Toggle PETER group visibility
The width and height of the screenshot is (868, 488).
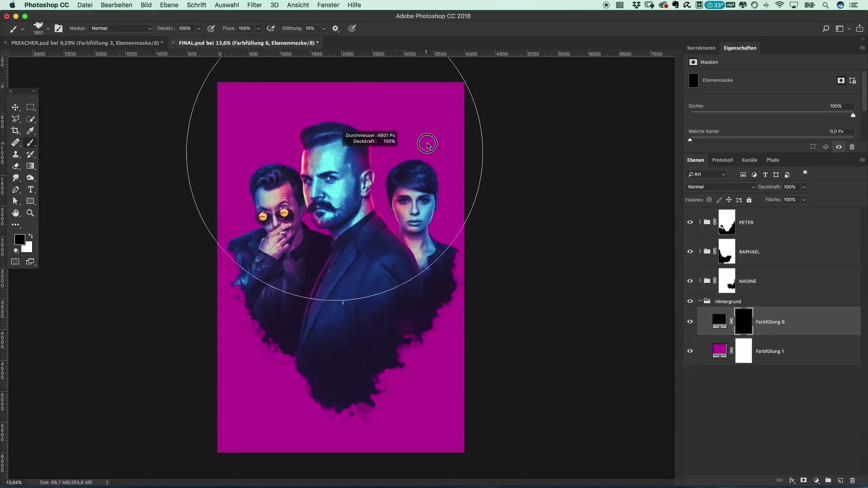pos(690,222)
